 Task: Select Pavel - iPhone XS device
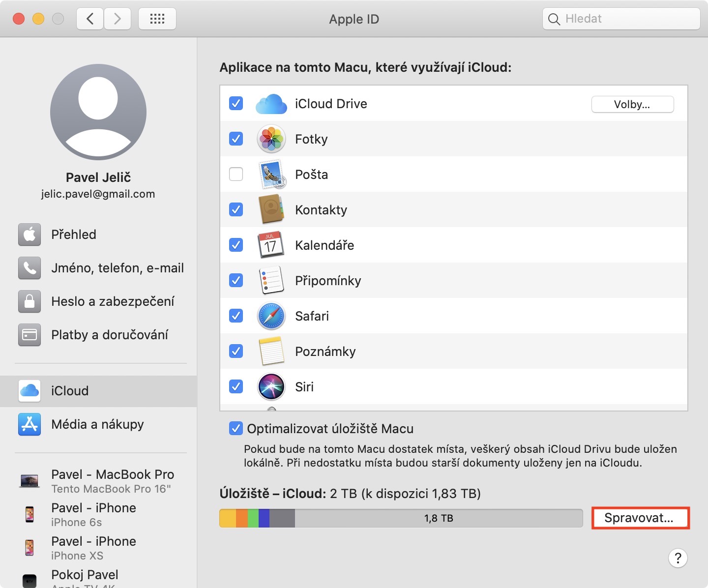98,548
